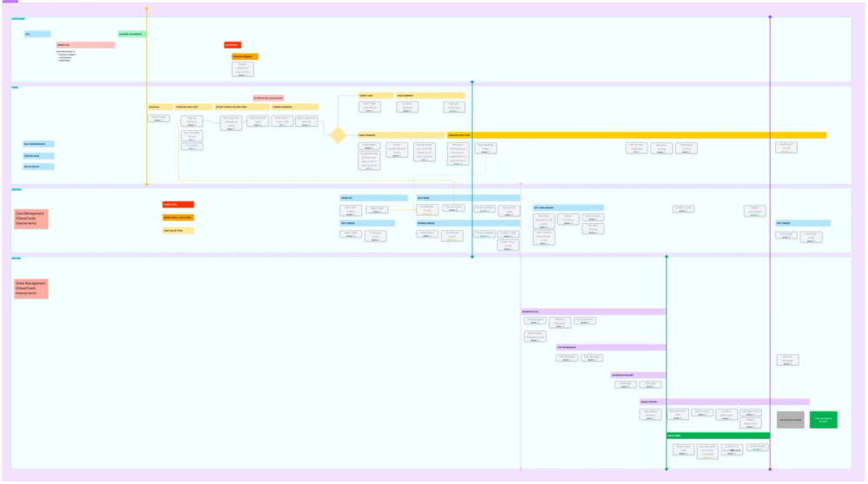Click the FUNDS TOTAL red label
Viewport: 868px width, 484px height.
178,204
